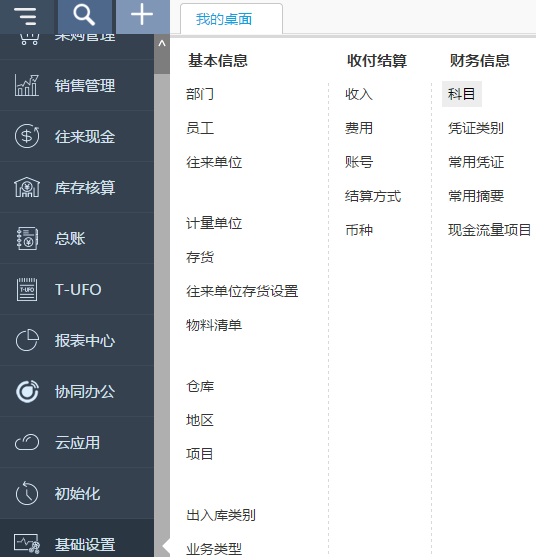The image size is (536, 557).
Task: Open 物料清单 link
Action: 214,325
